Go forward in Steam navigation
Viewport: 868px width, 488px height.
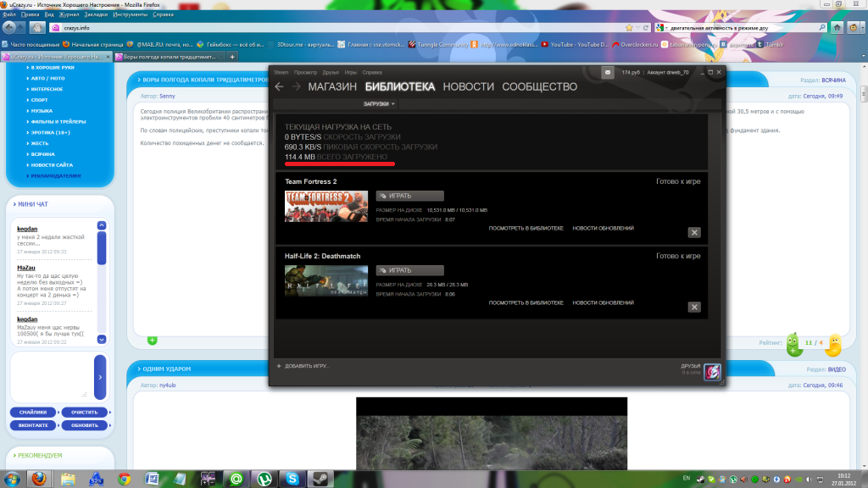tap(296, 86)
